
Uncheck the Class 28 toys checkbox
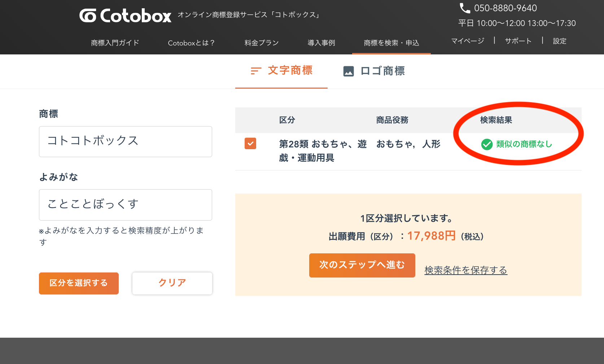coord(250,143)
